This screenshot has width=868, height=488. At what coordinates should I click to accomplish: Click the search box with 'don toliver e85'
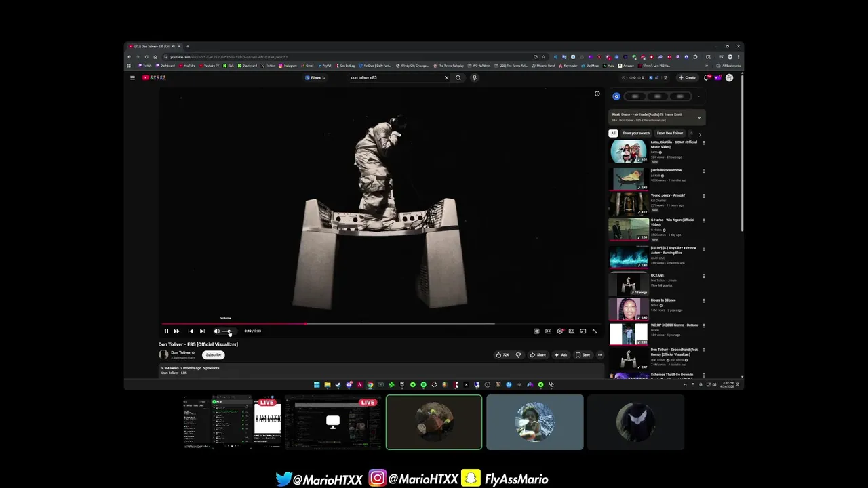click(x=395, y=78)
